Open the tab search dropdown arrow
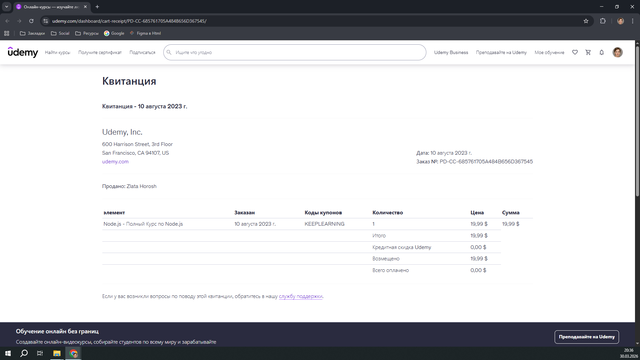 pyautogui.click(x=7, y=7)
